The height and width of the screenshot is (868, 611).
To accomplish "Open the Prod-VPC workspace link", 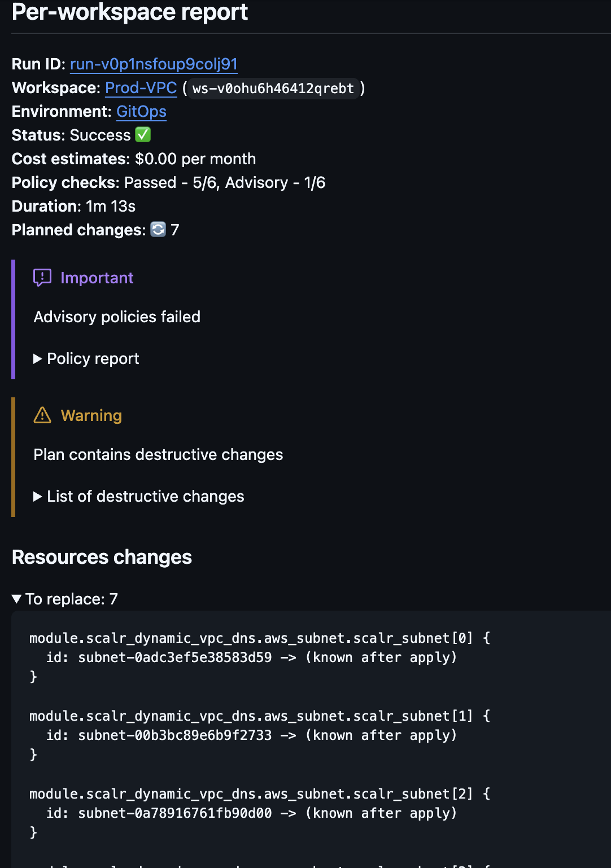I will (x=141, y=88).
